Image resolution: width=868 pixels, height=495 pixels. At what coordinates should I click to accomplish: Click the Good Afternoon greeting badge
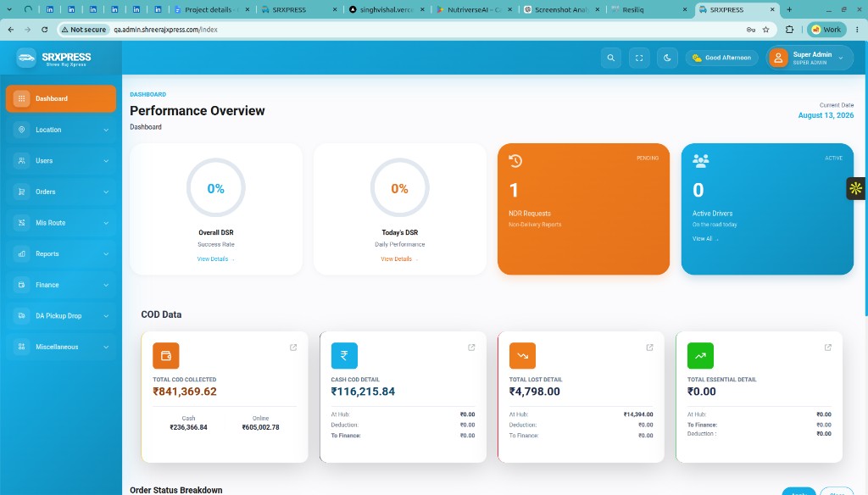click(x=722, y=58)
